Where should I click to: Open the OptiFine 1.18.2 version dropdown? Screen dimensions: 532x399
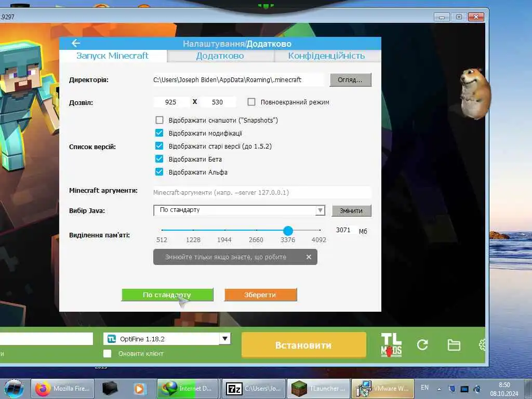[224, 339]
